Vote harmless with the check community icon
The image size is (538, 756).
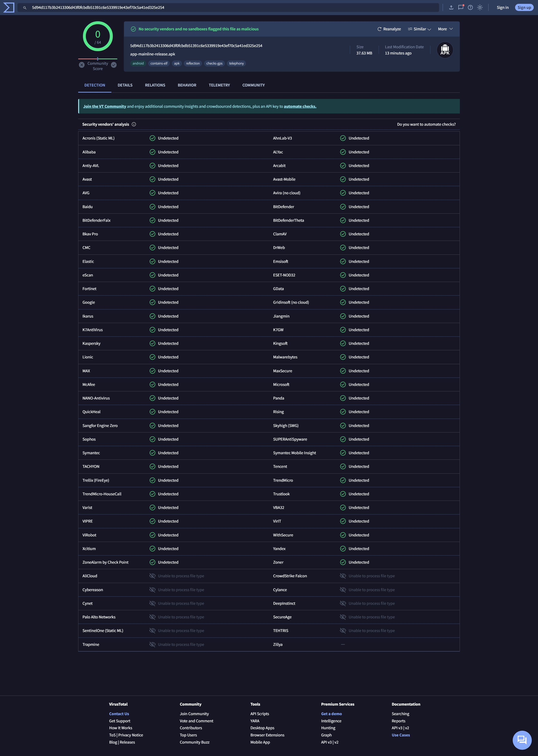click(x=114, y=65)
